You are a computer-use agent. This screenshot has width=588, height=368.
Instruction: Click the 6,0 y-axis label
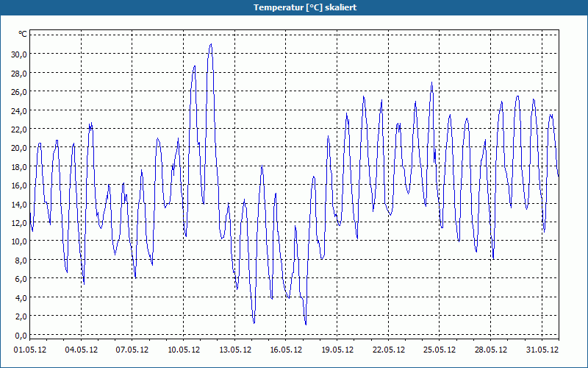tap(21, 279)
